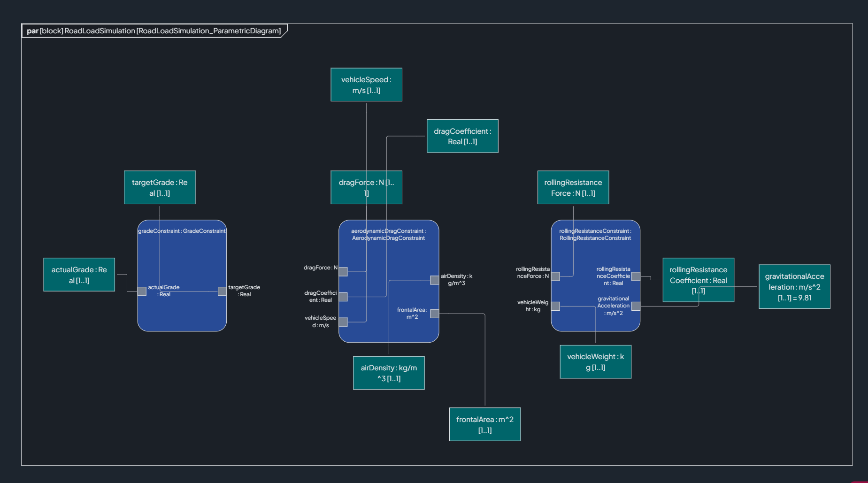The width and height of the screenshot is (868, 483).
Task: Click the airDensity : kg/m^3 port label
Action: point(457,279)
